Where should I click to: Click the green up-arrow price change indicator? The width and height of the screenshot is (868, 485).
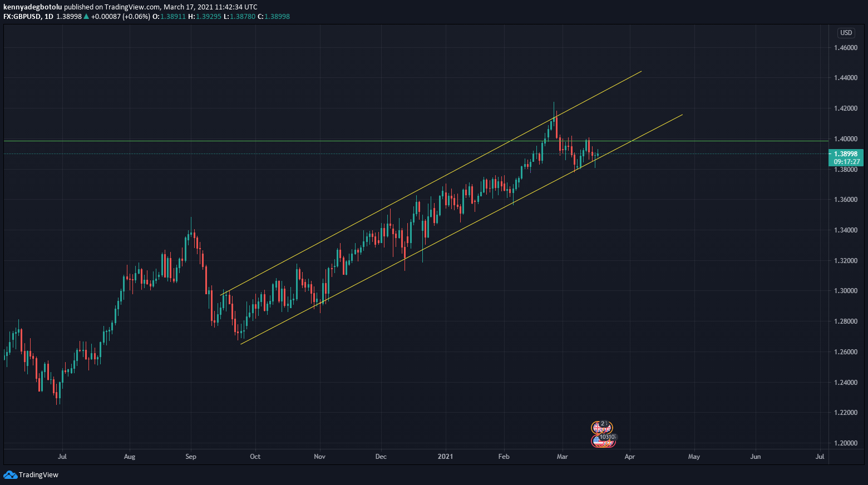tap(87, 17)
